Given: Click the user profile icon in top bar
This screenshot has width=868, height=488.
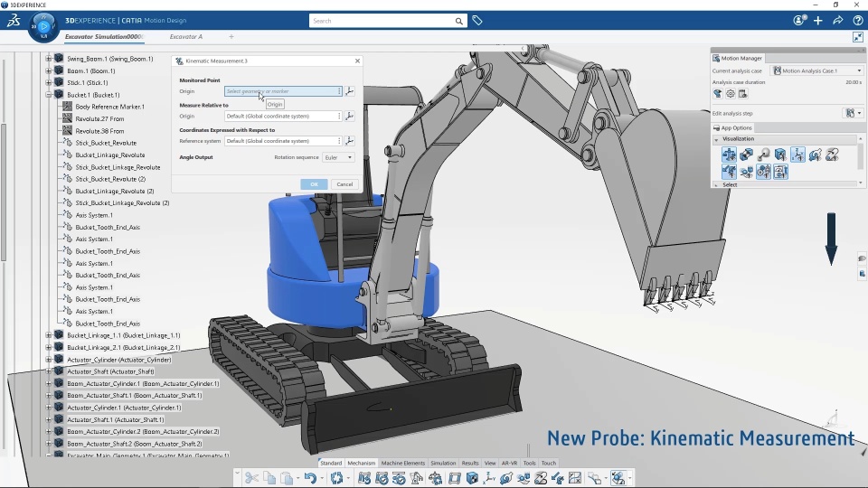Looking at the screenshot, I should (798, 21).
